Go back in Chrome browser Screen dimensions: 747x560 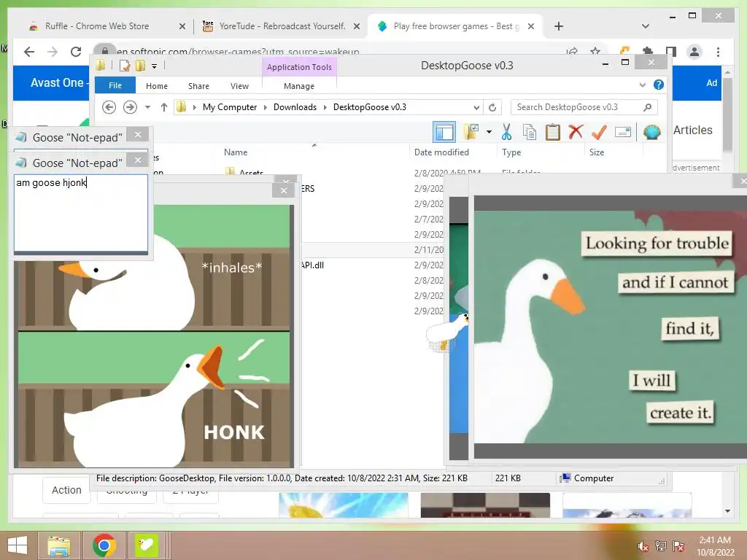click(29, 52)
